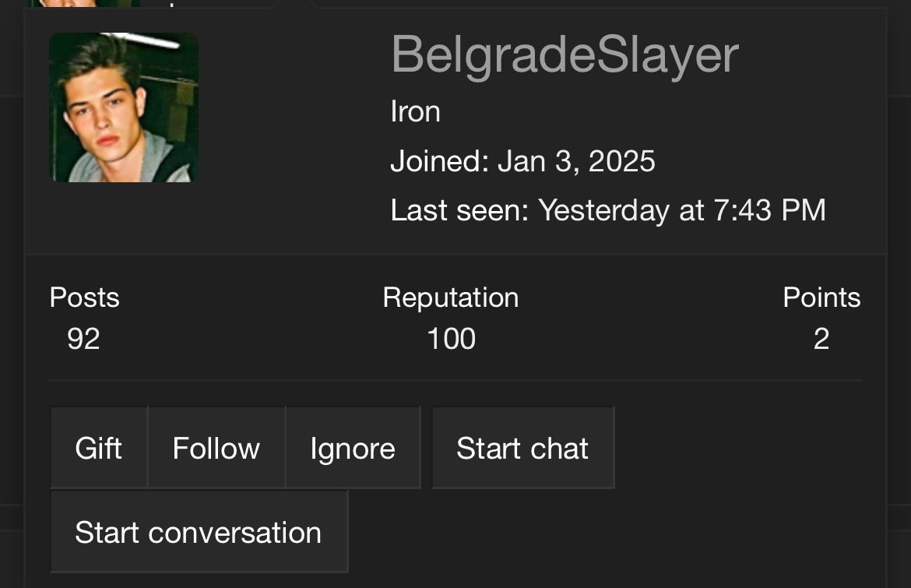Click the Reputation label

451,298
